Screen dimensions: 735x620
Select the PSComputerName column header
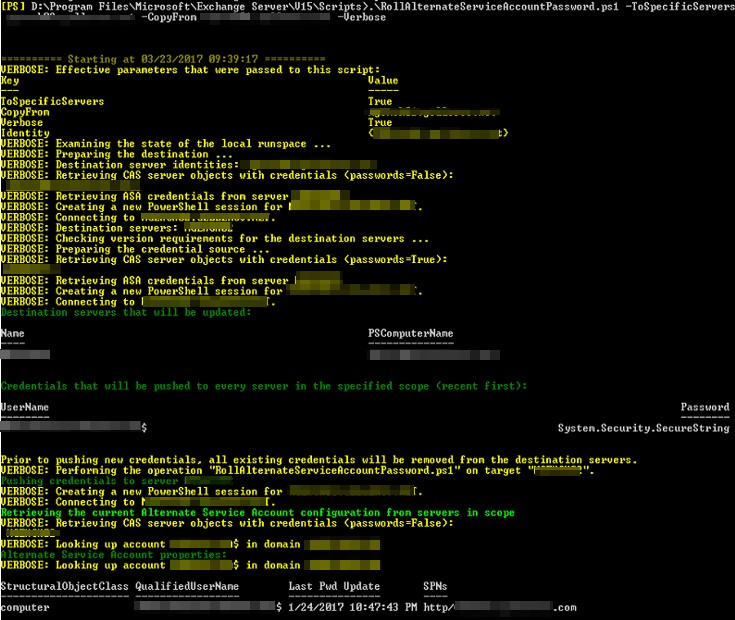pos(410,333)
